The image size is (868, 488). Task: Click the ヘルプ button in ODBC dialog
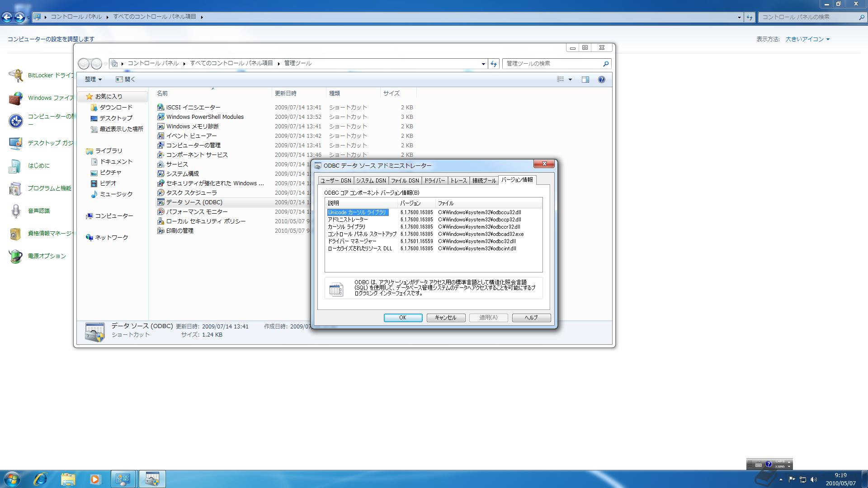click(531, 318)
